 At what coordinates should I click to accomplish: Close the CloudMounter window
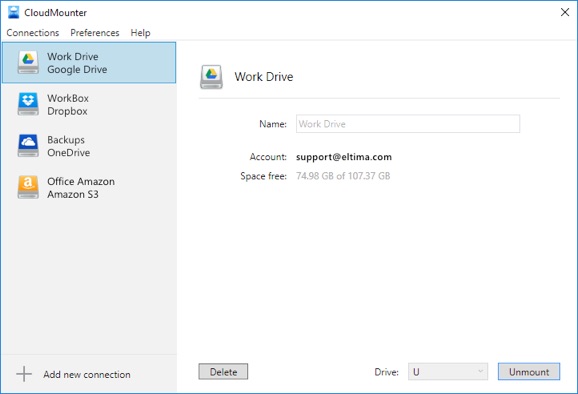(565, 12)
